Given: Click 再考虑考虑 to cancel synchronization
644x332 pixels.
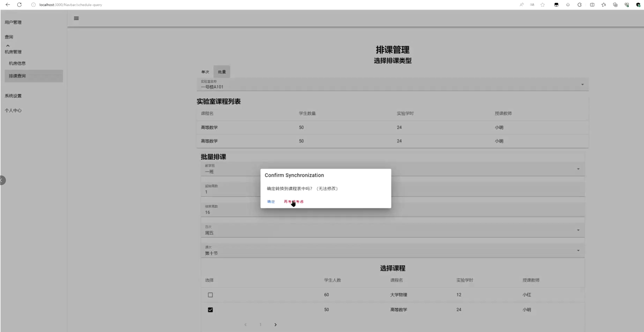Looking at the screenshot, I should (x=294, y=201).
